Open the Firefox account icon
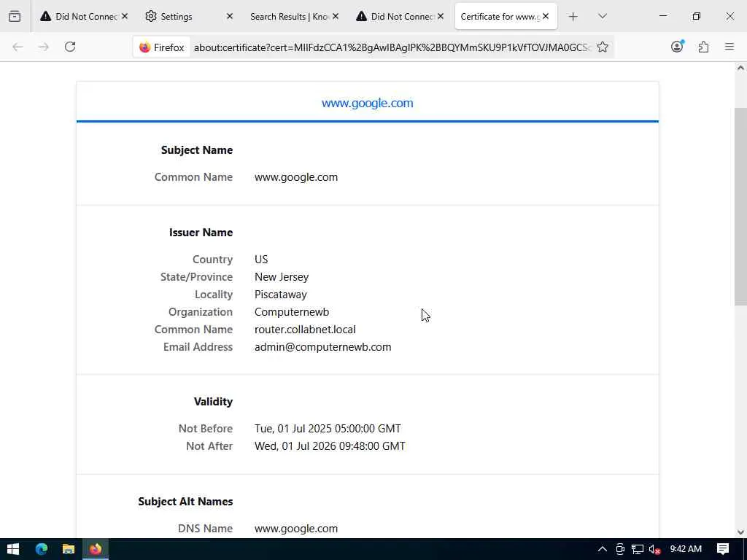747x560 pixels. [677, 46]
